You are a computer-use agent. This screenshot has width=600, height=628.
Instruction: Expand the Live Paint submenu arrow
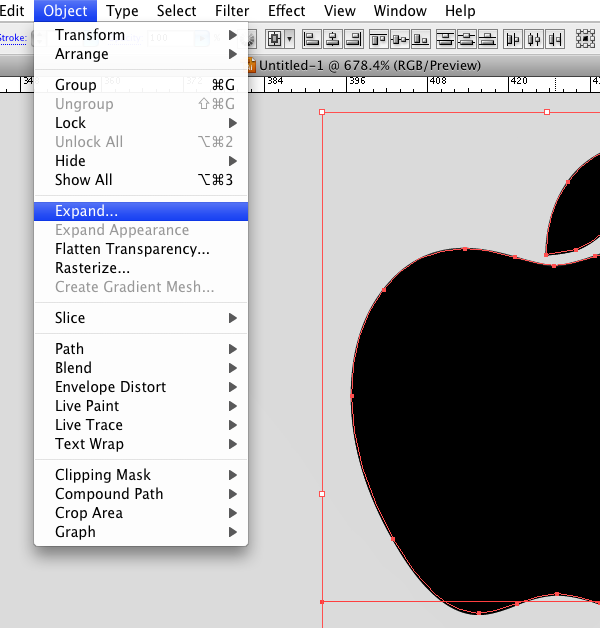coord(233,406)
